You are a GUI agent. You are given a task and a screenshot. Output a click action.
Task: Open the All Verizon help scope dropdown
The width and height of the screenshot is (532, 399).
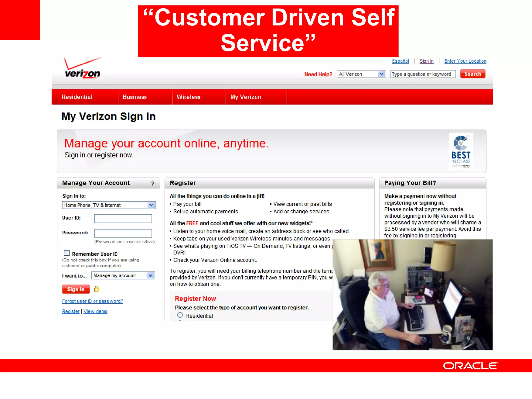[x=361, y=74]
